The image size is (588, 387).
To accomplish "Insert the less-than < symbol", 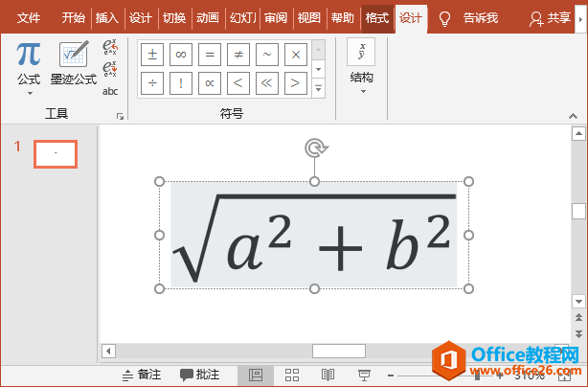I will 238,83.
